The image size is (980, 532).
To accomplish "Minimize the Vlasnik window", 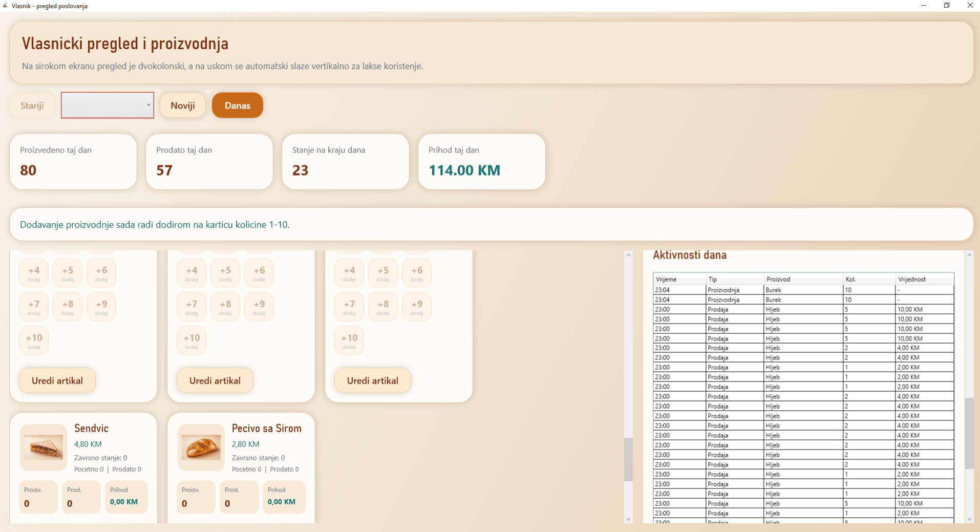I will click(924, 6).
